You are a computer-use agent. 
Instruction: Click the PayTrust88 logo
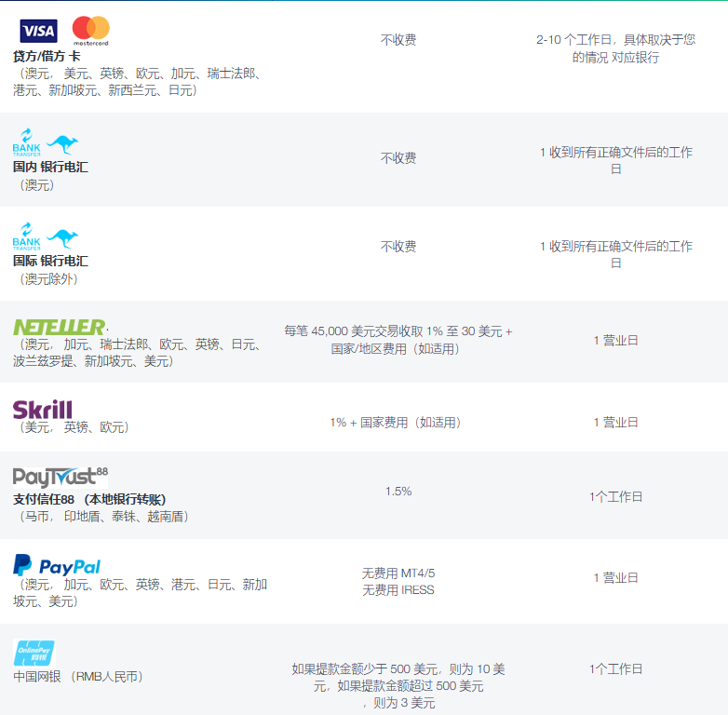61,478
